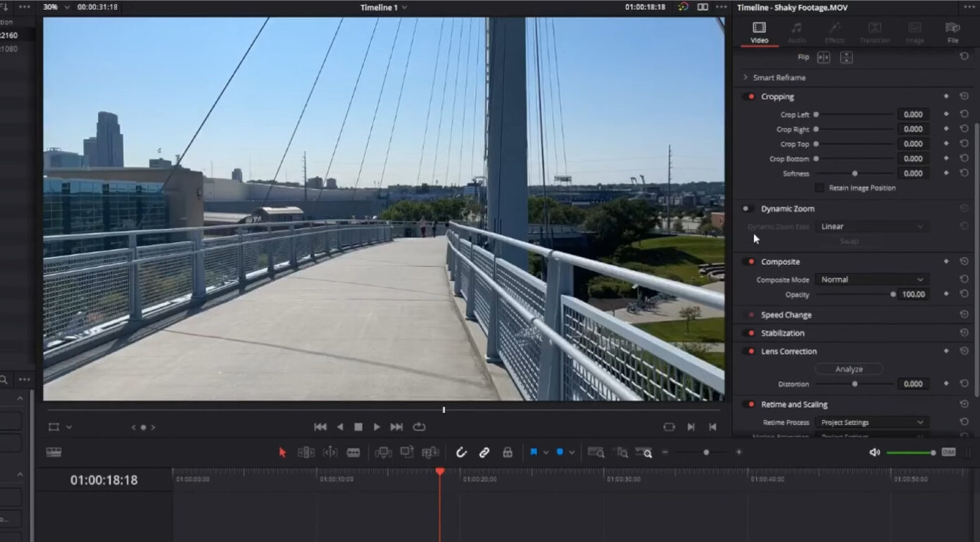980x542 pixels.
Task: Open the Dynamic Zoom Ease dropdown
Action: coord(872,226)
